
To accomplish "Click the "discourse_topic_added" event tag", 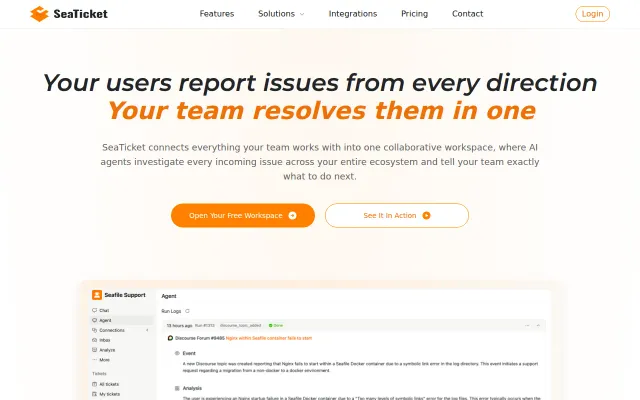I will (x=240, y=325).
